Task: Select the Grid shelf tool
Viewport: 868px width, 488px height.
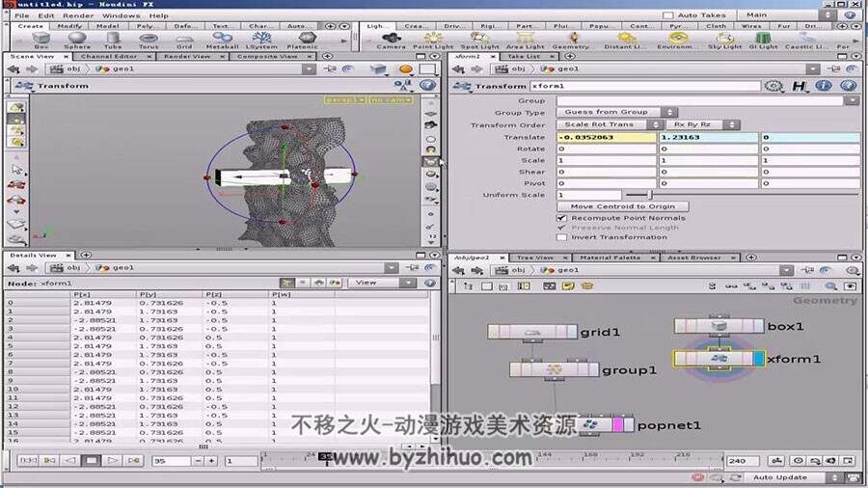Action: (x=184, y=40)
